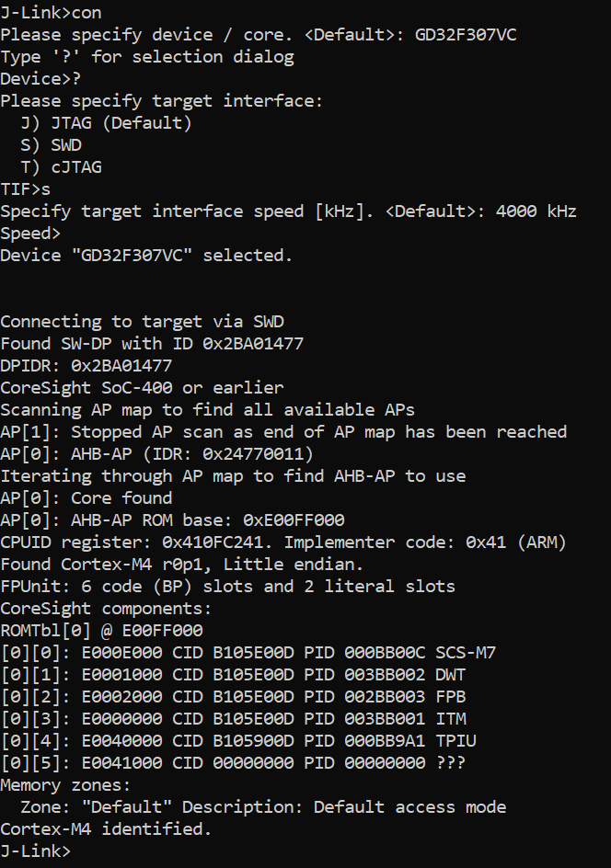Viewport: 611px width, 868px height.
Task: Click the 'J) JTAG (Default)' option line
Action: 106,122
